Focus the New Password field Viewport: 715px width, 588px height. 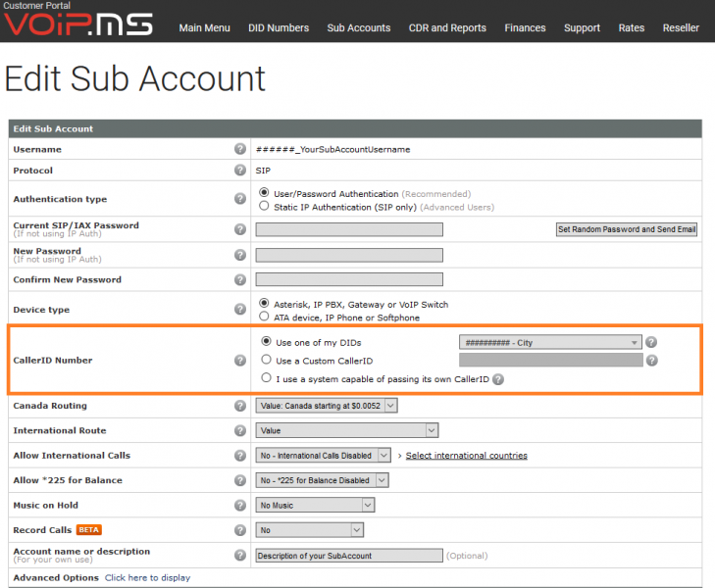pos(349,255)
